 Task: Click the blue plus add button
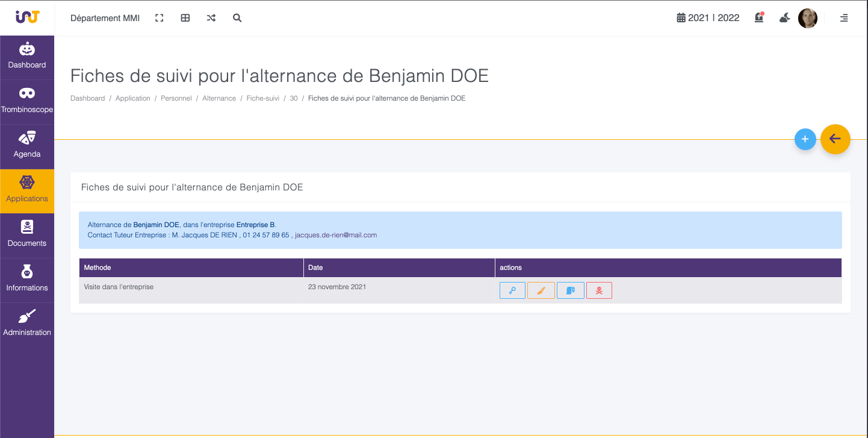pyautogui.click(x=805, y=139)
